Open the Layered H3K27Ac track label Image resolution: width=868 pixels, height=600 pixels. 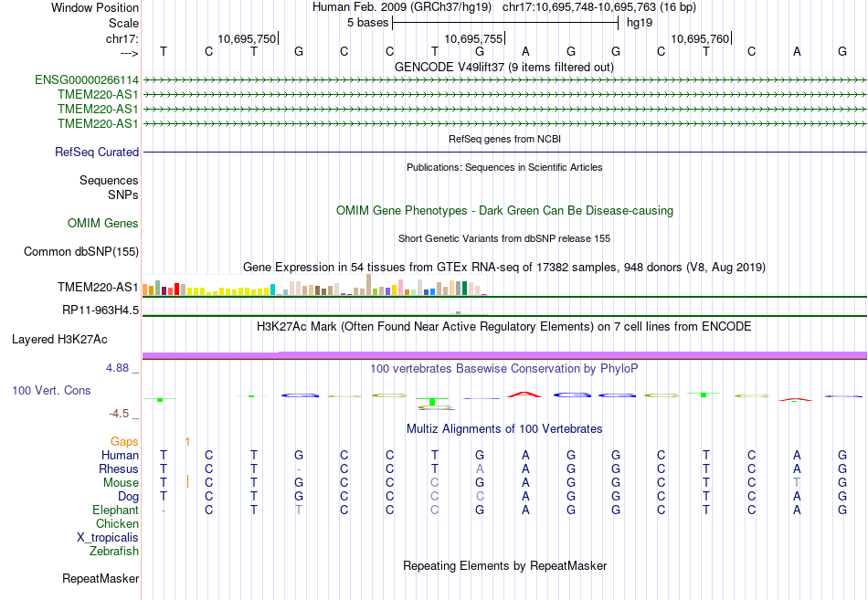(59, 340)
